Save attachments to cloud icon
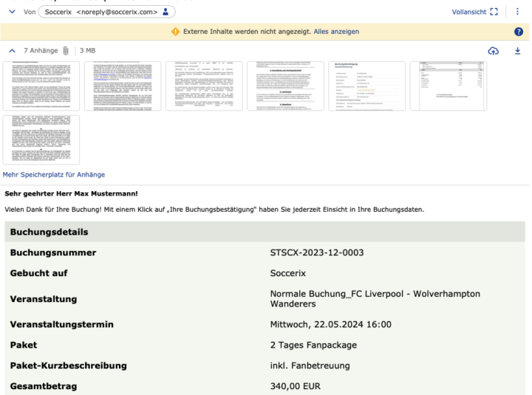 pyautogui.click(x=494, y=51)
